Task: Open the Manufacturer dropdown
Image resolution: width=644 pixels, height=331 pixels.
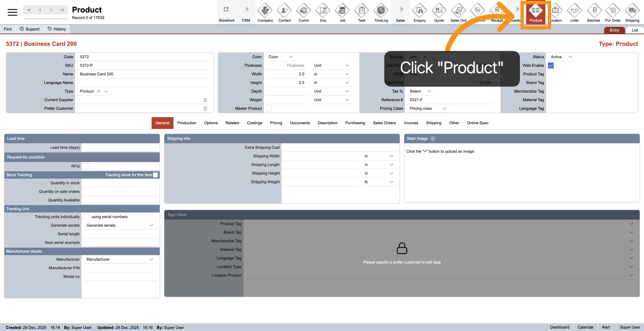Action: [119, 259]
